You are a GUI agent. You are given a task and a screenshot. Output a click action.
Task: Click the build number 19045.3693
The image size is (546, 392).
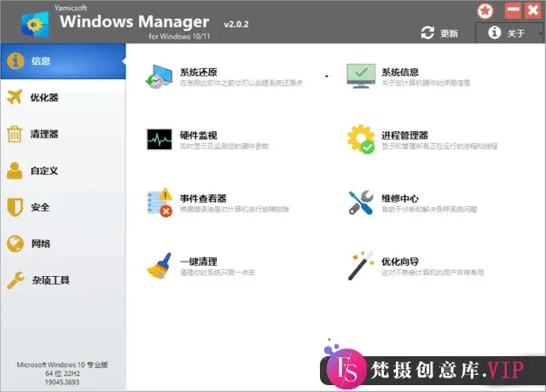point(62,382)
